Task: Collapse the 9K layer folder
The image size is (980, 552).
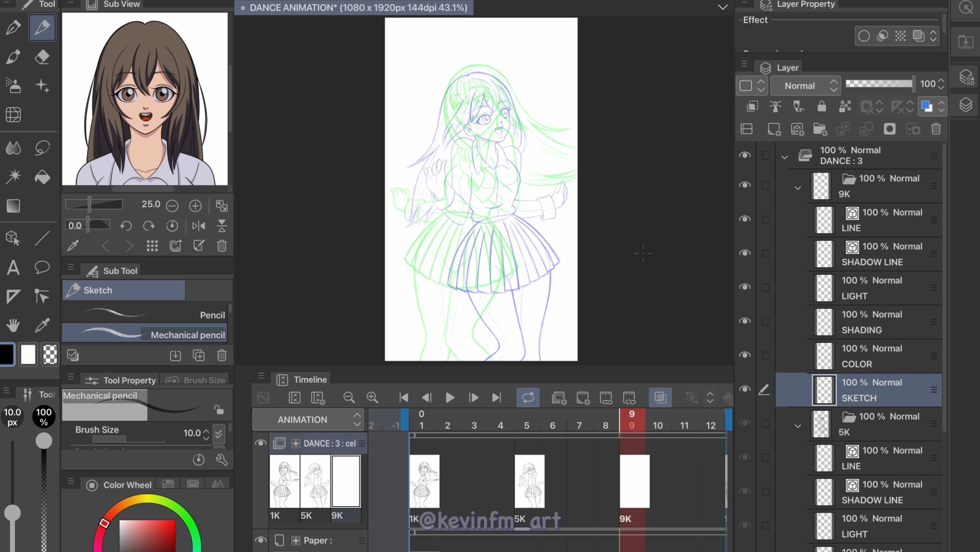Action: 797,188
